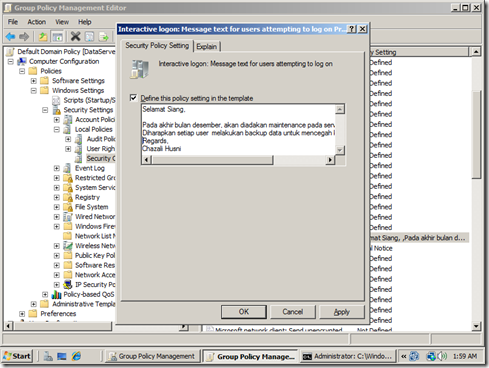
Task: Open Internet Explorer from quick launch
Action: coord(76,356)
